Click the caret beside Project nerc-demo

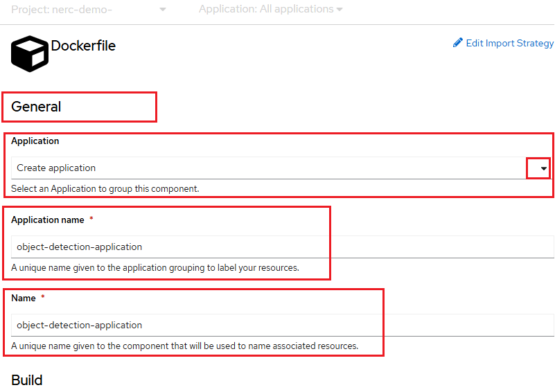click(x=162, y=10)
